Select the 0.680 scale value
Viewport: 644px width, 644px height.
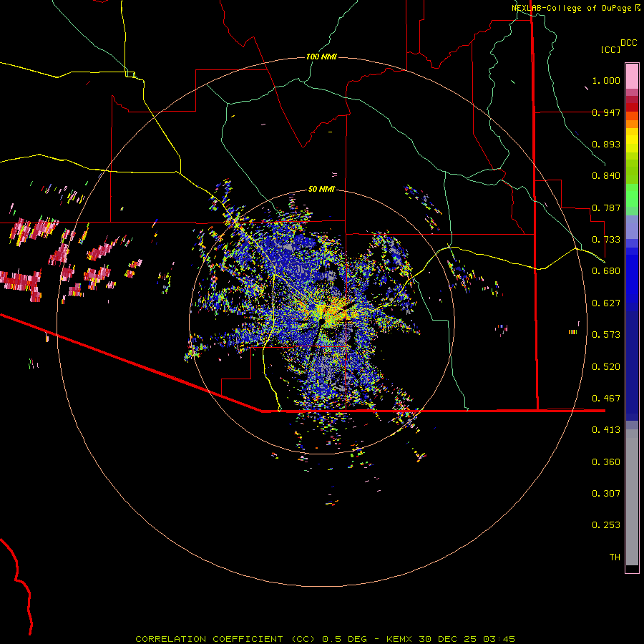[x=606, y=271]
